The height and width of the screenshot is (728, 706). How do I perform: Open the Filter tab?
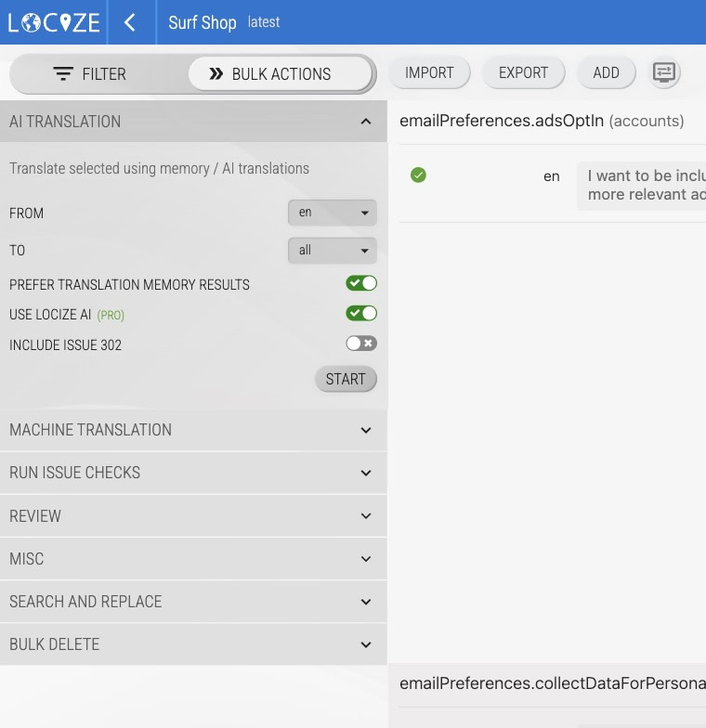point(90,74)
